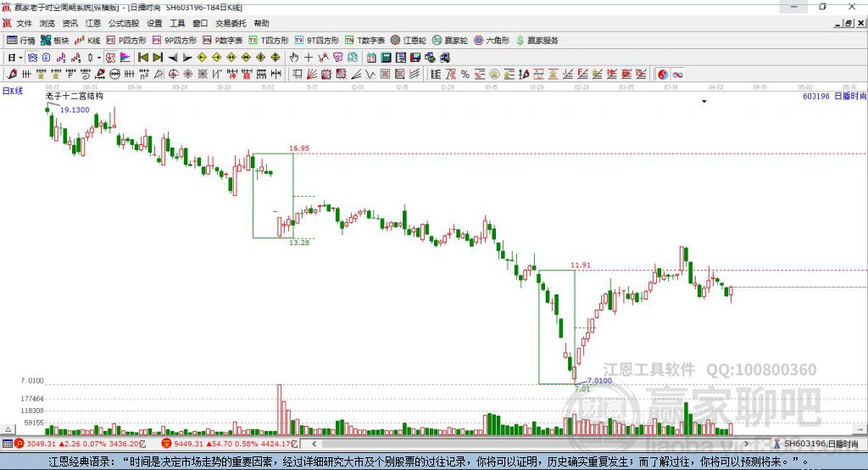Click the 日K线 label
Screen dimensions: 868x470
[13, 91]
